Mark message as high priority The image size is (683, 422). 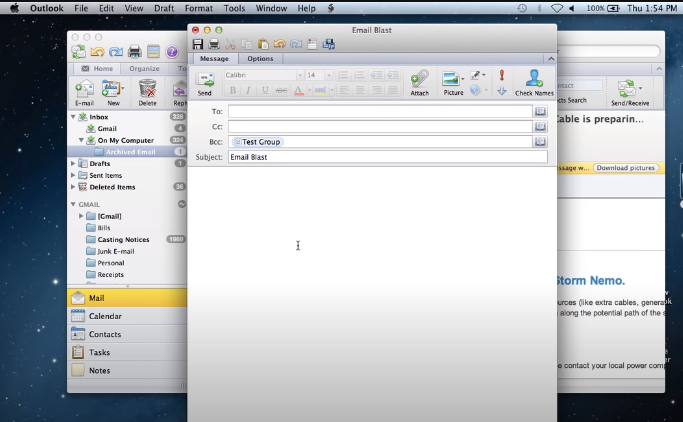point(502,75)
